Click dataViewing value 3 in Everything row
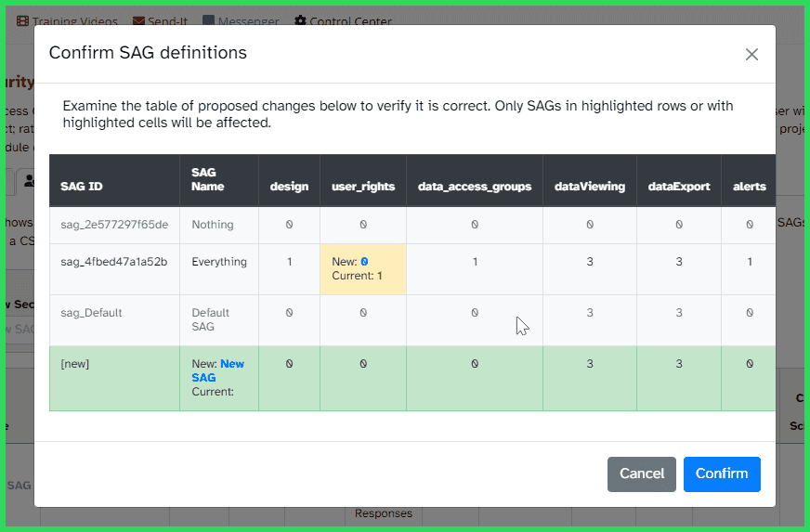The image size is (810, 532). click(x=590, y=261)
